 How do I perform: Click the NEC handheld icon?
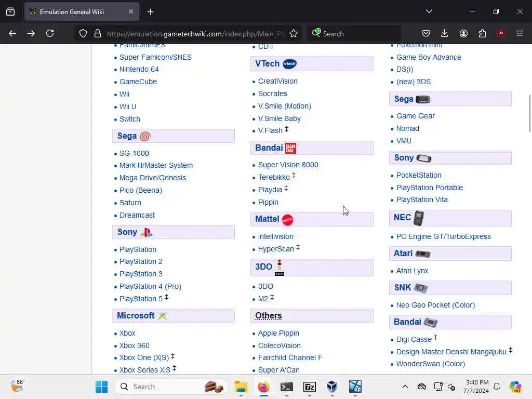click(x=419, y=218)
